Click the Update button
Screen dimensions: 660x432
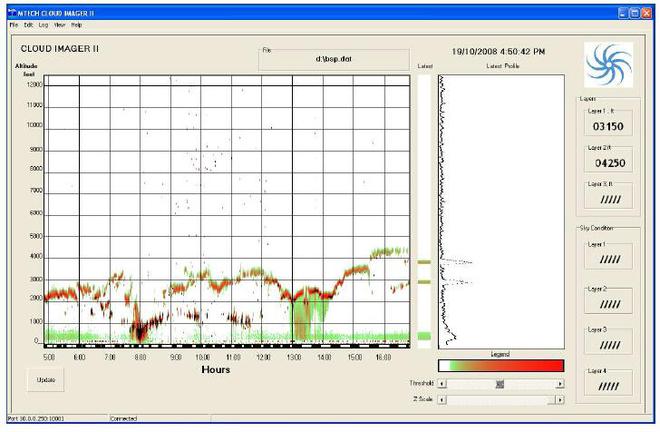tap(46, 380)
